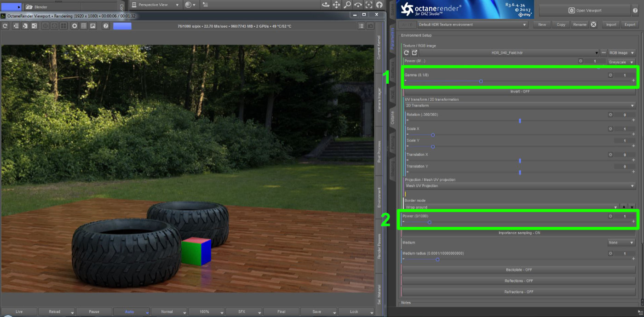This screenshot has width=644, height=317.
Task: Click the list icon right of render statistics
Action: (361, 26)
